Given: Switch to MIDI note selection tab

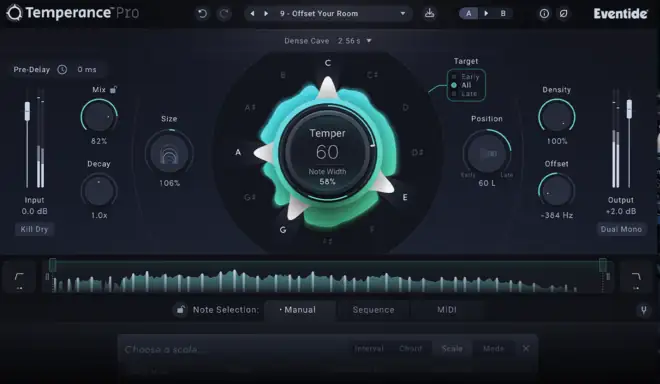Looking at the screenshot, I should [x=447, y=310].
